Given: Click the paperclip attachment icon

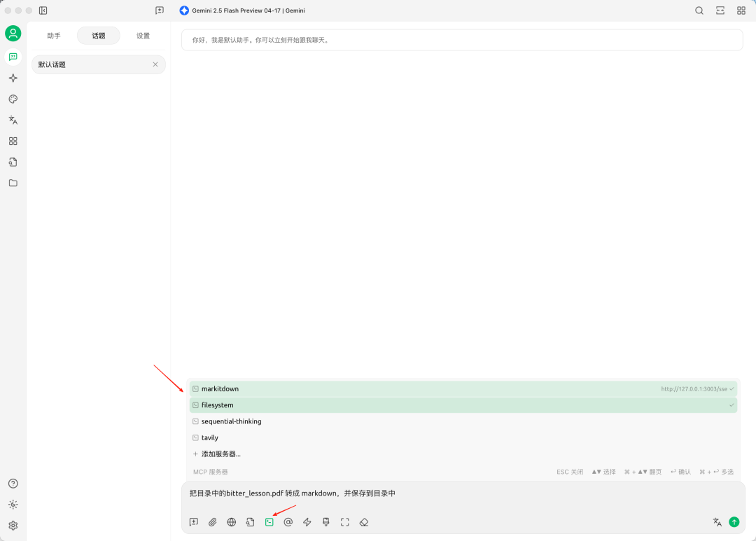Looking at the screenshot, I should [x=213, y=522].
